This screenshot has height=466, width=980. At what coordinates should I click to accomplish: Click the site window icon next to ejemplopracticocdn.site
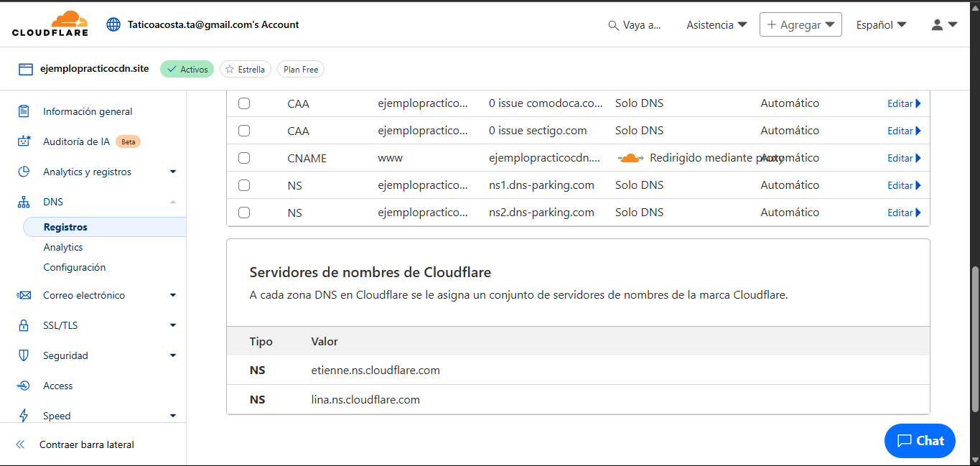(x=26, y=69)
